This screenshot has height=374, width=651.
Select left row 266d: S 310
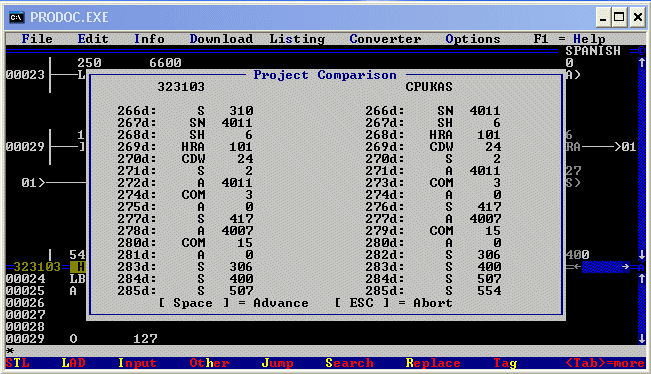point(185,111)
